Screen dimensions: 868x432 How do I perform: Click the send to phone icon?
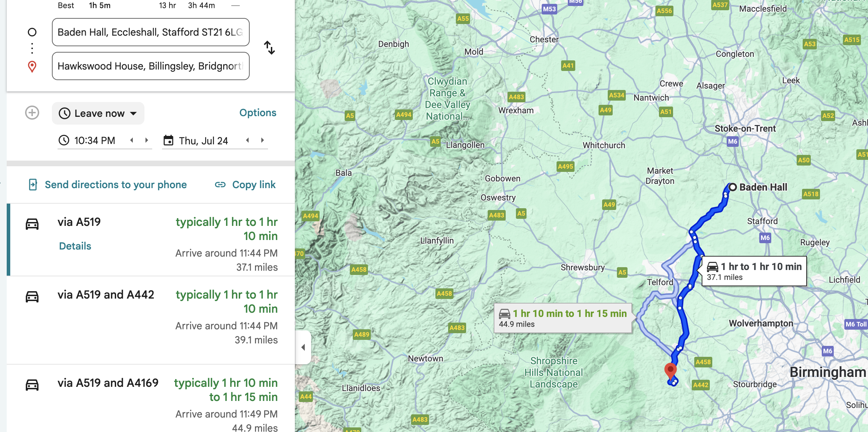point(33,185)
